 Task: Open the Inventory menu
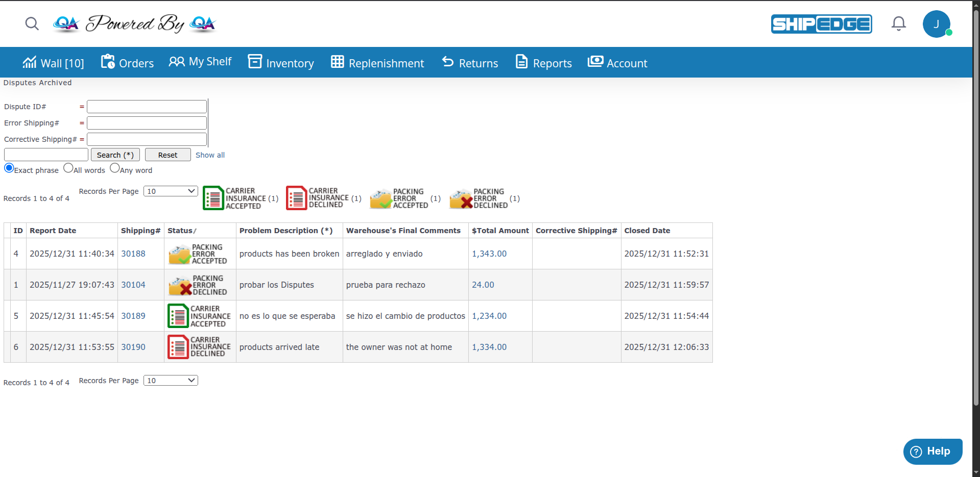coord(281,63)
